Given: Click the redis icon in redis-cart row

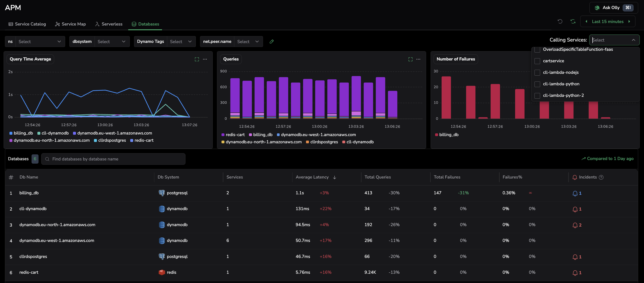Looking at the screenshot, I should tap(162, 272).
